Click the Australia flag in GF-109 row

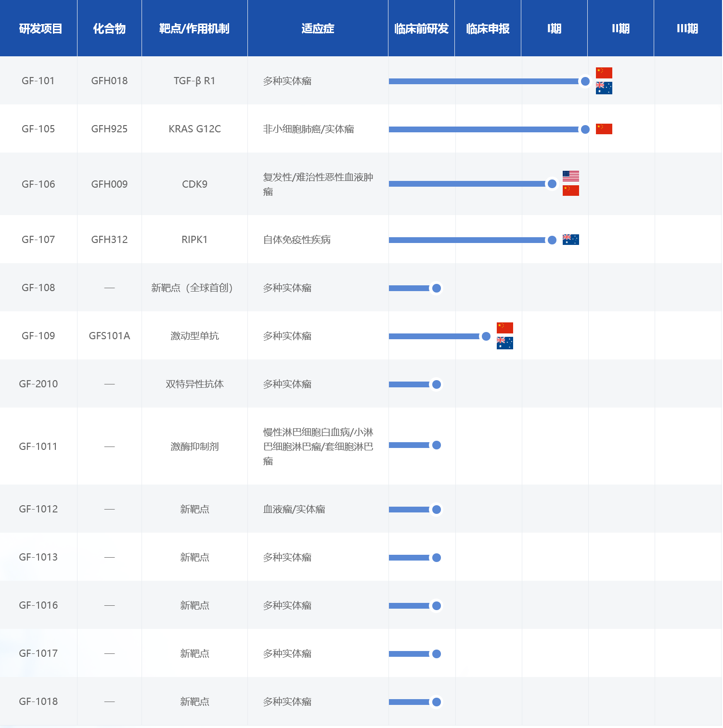point(504,343)
